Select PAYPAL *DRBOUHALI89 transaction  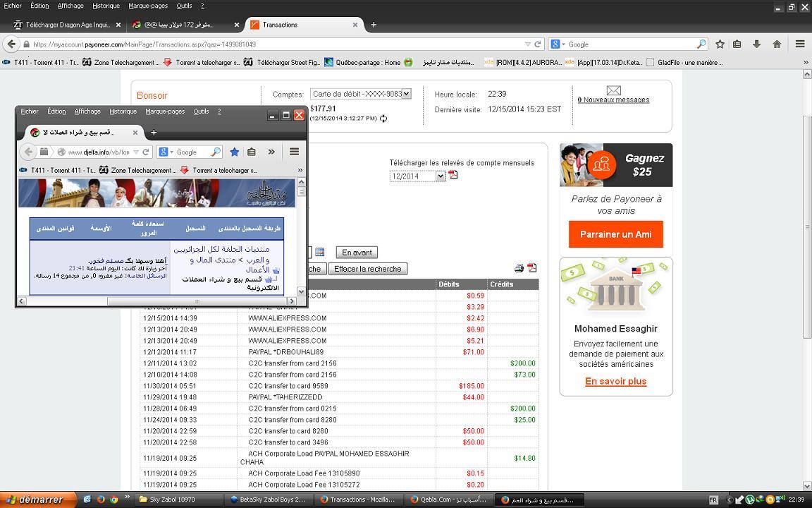pos(340,352)
